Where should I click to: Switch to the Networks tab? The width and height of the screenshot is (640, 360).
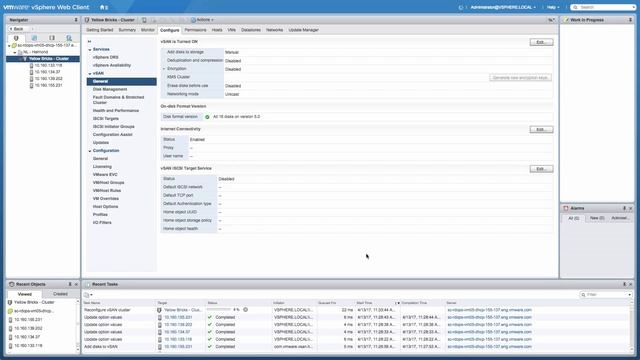click(274, 30)
